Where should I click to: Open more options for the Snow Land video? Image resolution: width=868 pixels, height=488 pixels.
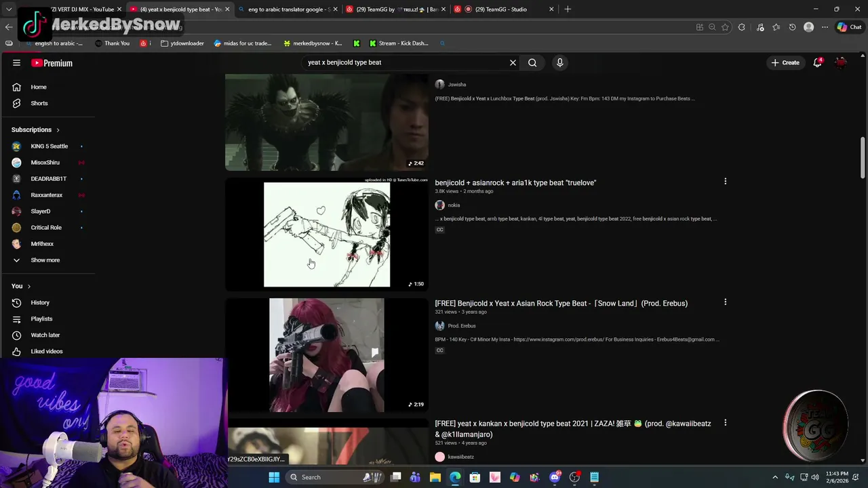pos(725,302)
